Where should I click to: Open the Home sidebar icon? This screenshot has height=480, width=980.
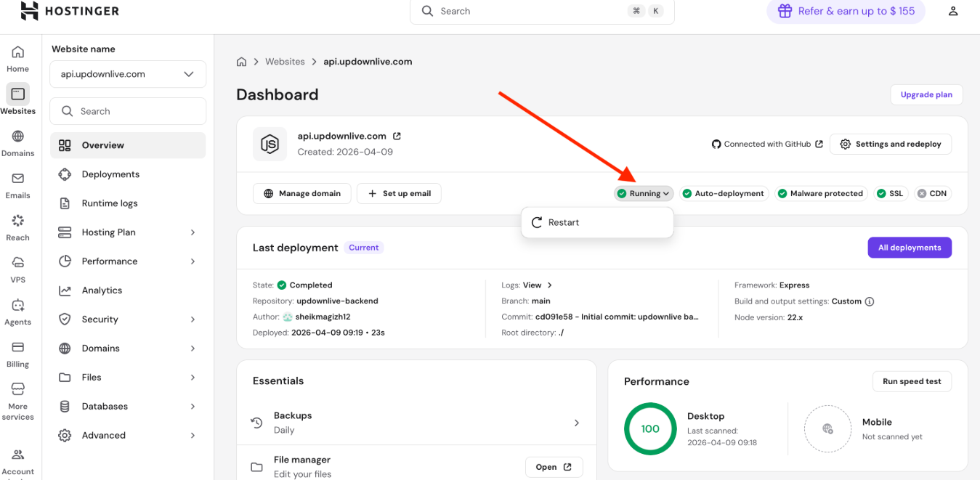tap(17, 57)
